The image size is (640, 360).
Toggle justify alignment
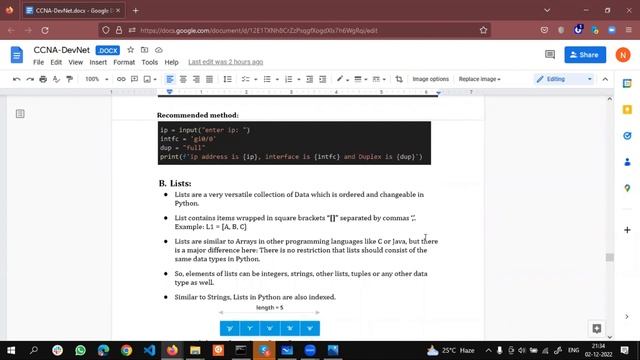point(209,79)
